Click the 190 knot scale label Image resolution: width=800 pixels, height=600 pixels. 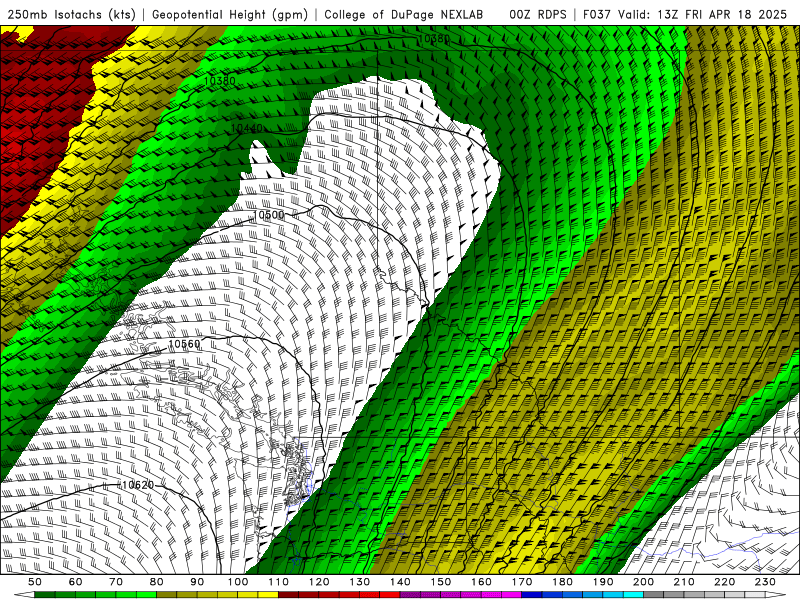coord(603,582)
